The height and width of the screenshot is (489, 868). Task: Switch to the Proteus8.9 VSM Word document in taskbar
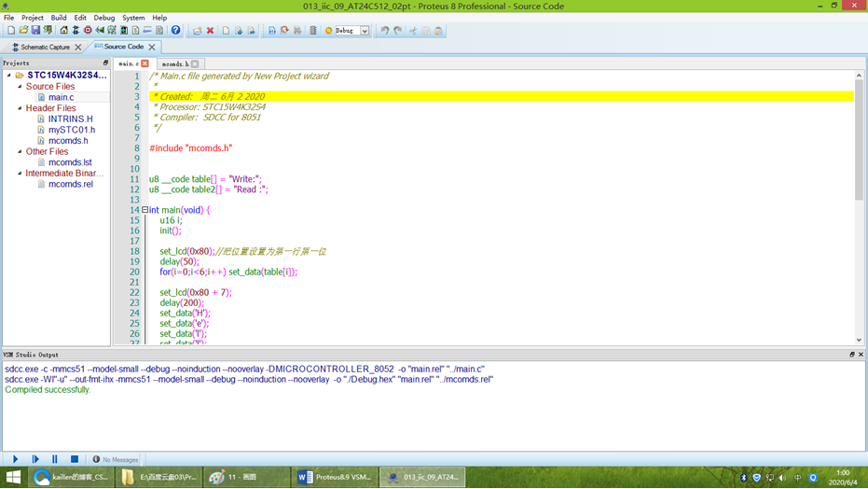tap(335, 477)
